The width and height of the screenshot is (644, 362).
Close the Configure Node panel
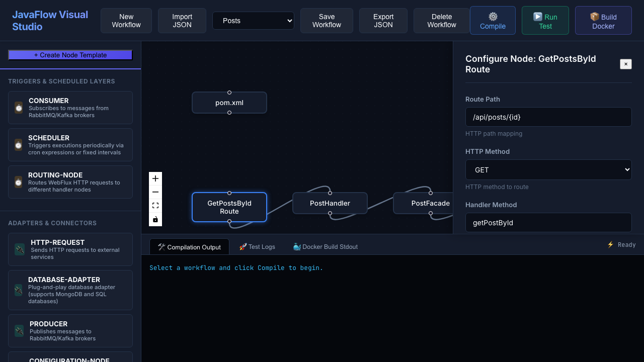(626, 64)
